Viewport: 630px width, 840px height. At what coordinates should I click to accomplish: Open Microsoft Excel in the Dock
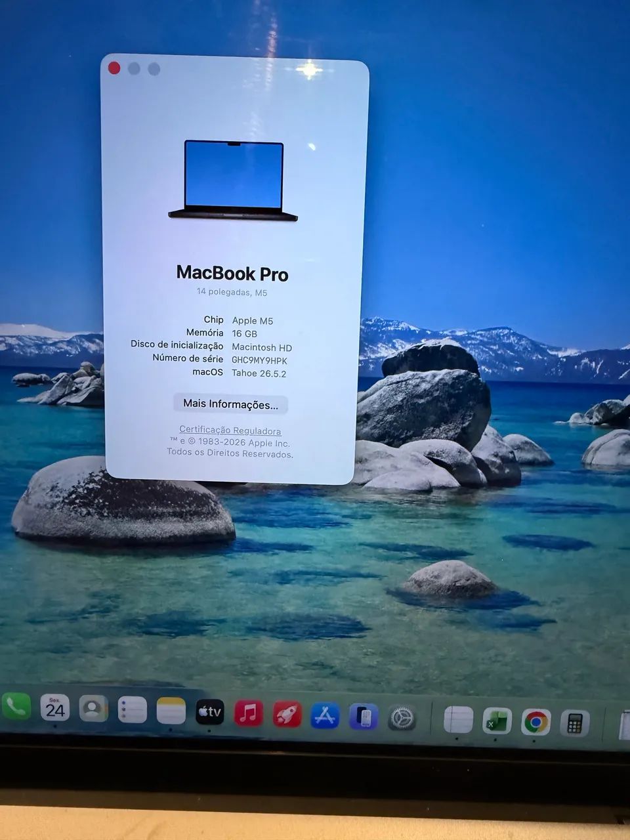[497, 721]
